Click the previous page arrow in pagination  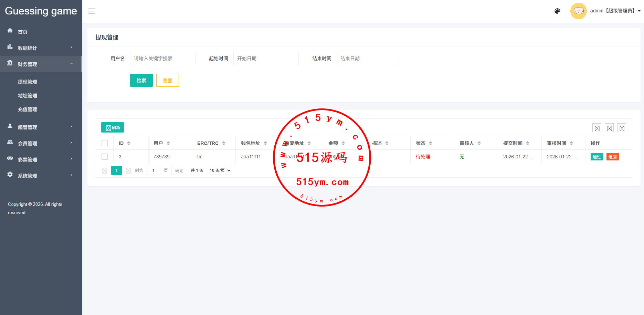(105, 170)
